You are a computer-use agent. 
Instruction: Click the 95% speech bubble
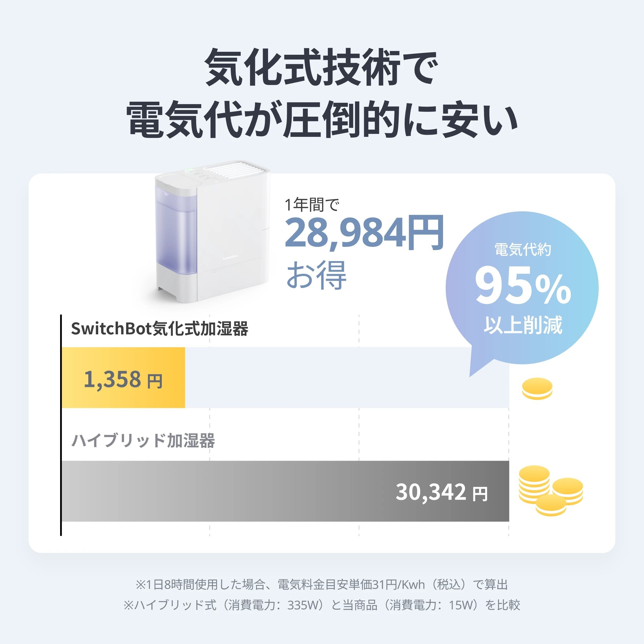(522, 287)
